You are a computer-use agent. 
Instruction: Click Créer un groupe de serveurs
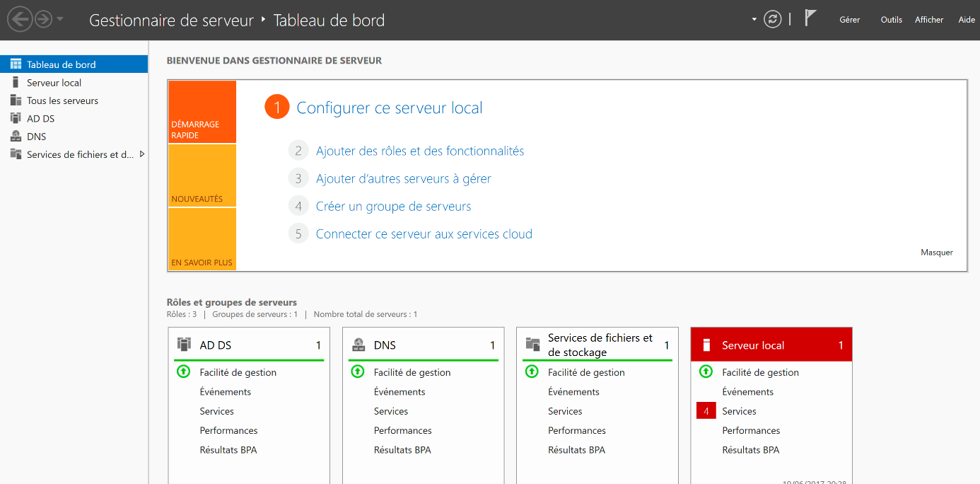pos(393,207)
